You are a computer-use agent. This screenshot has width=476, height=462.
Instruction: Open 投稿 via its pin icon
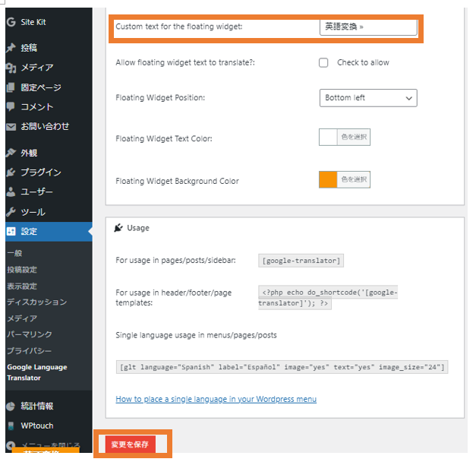[11, 48]
